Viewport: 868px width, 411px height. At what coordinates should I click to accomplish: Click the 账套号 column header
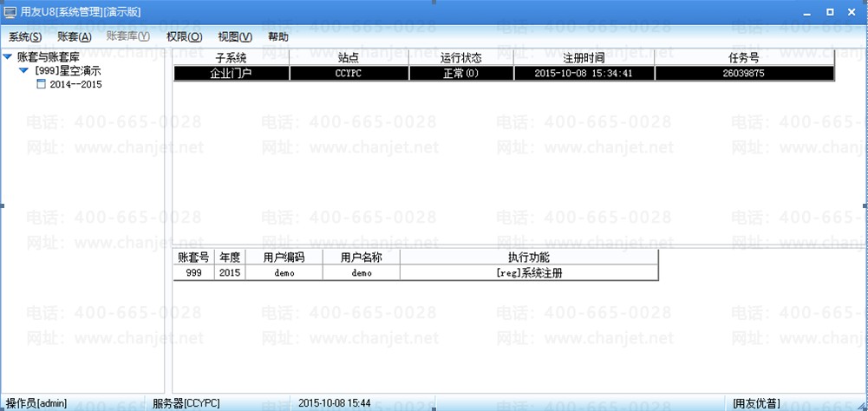pos(193,258)
